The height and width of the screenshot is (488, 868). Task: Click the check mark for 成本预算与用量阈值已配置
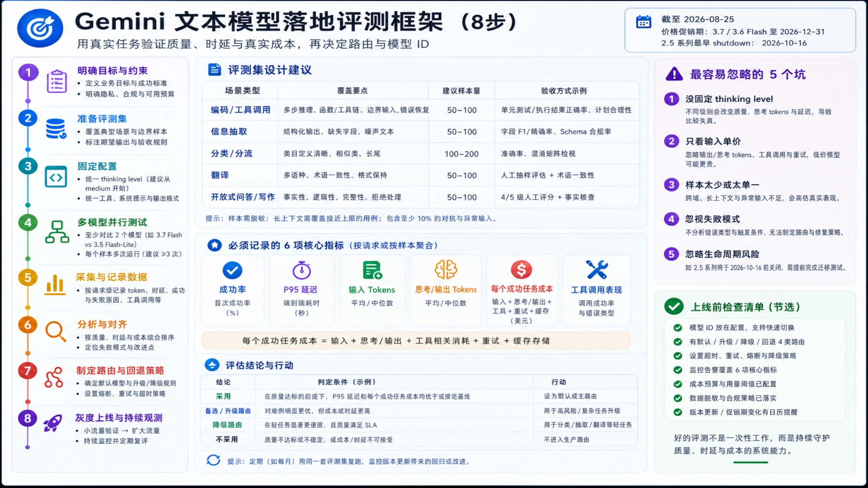click(677, 384)
